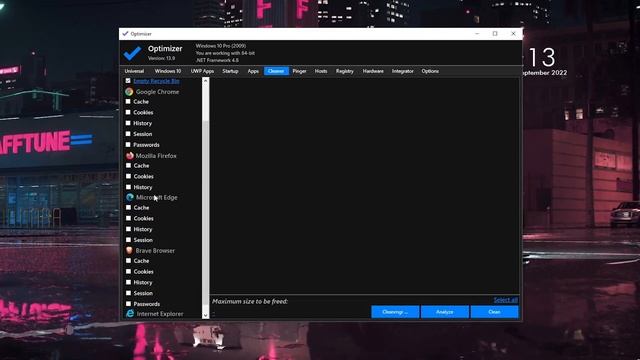Check Passwords under Google Chrome
The height and width of the screenshot is (360, 640).
coord(128,144)
